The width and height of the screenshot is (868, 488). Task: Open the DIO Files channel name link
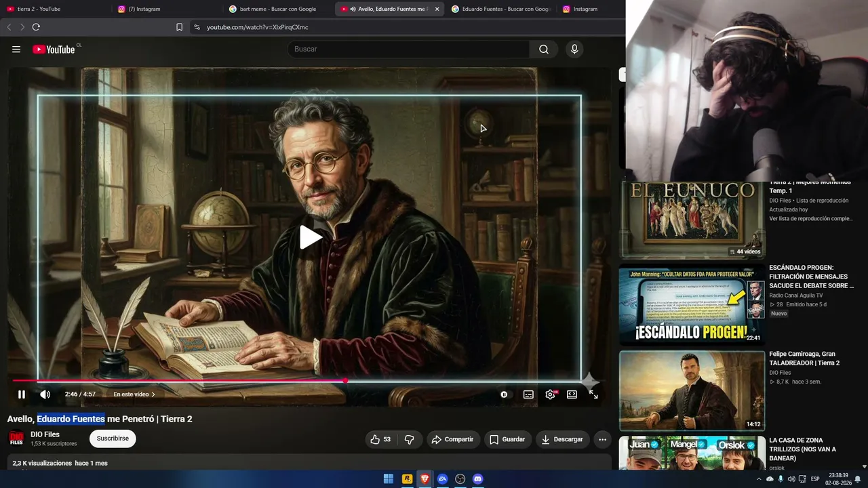[45, 434]
